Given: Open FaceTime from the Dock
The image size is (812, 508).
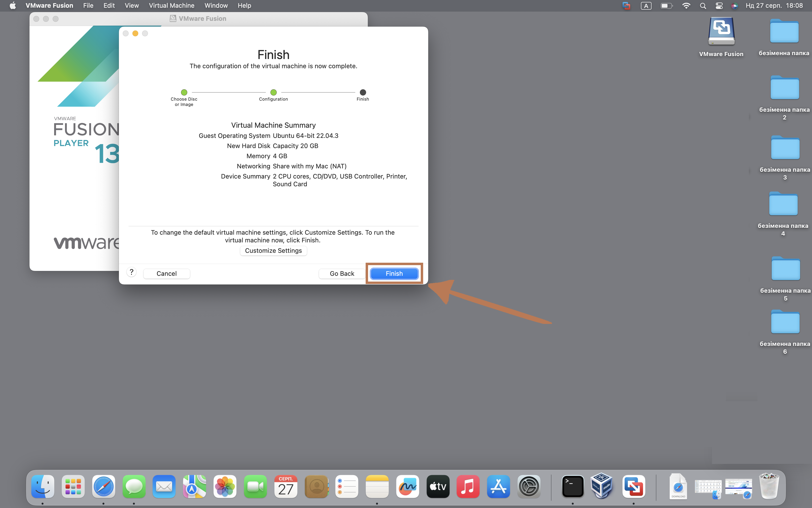Looking at the screenshot, I should pos(255,486).
